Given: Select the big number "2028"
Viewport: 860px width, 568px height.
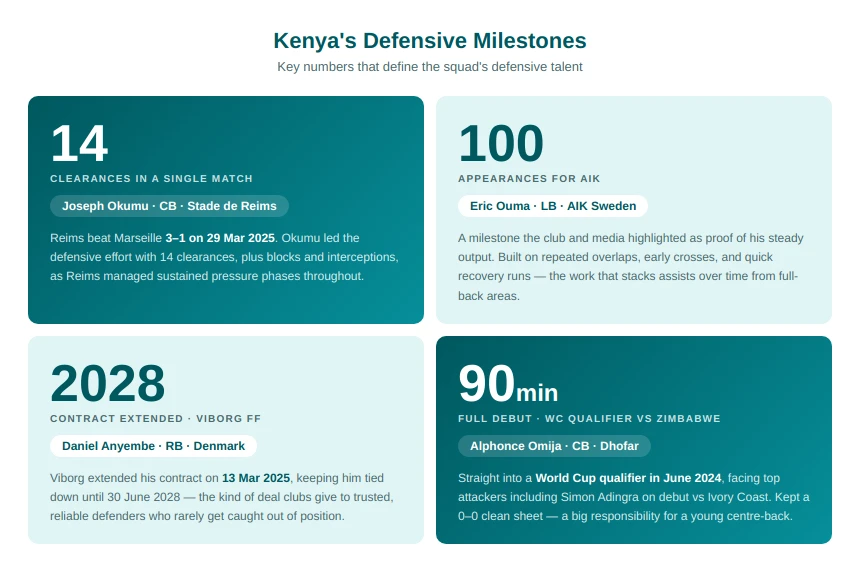Looking at the screenshot, I should [108, 383].
